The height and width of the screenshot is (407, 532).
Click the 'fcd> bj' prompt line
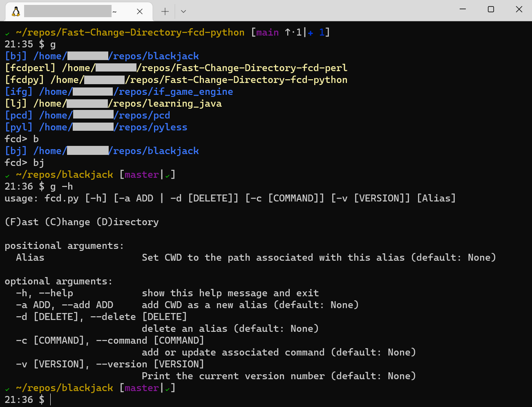(x=25, y=163)
